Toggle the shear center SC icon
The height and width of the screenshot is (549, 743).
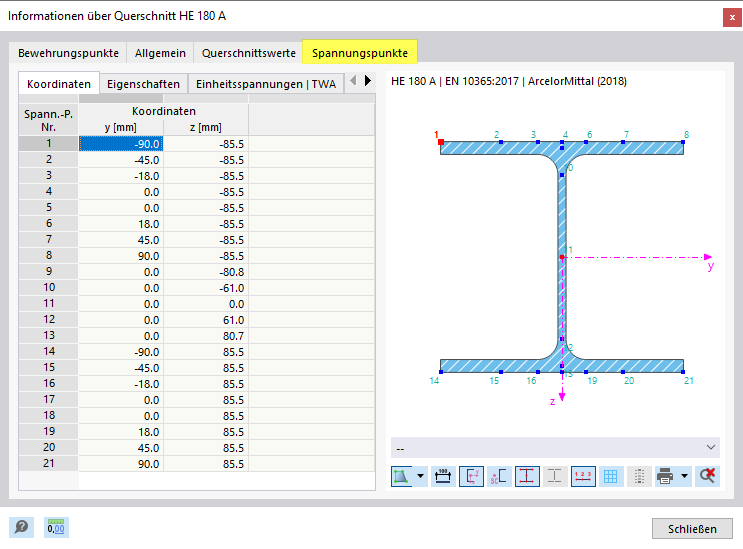coord(499,476)
